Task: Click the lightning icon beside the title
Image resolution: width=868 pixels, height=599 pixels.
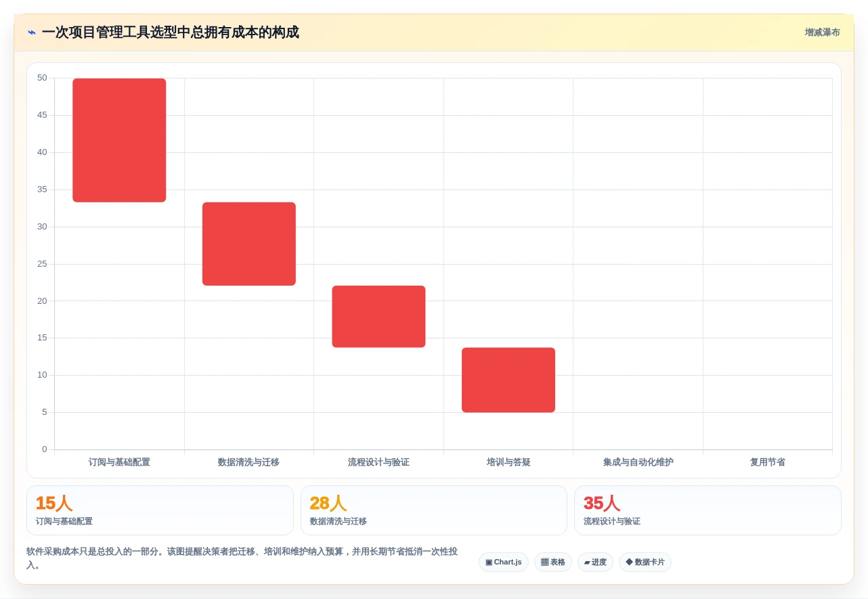Action: tap(31, 32)
